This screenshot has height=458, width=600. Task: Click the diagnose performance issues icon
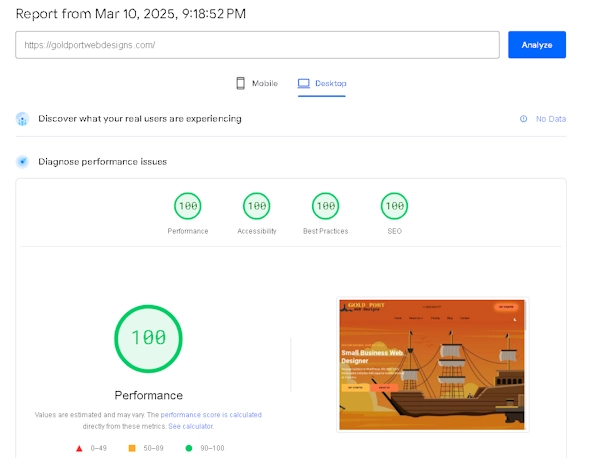[x=23, y=162]
